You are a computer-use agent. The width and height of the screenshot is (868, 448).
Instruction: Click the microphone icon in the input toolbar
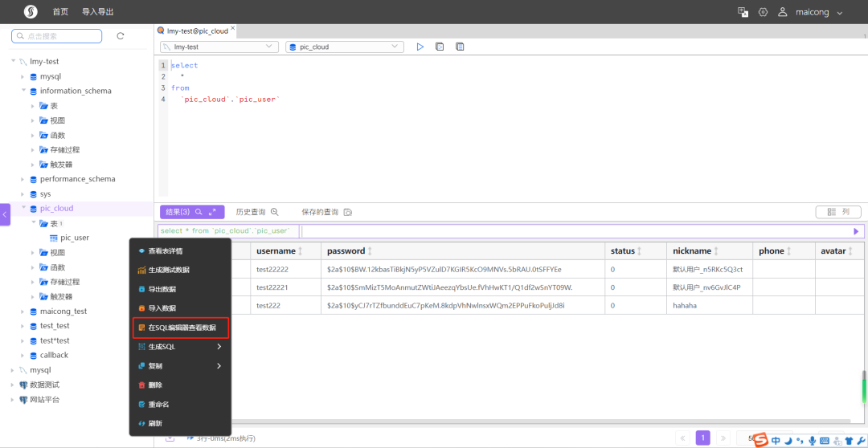click(812, 441)
